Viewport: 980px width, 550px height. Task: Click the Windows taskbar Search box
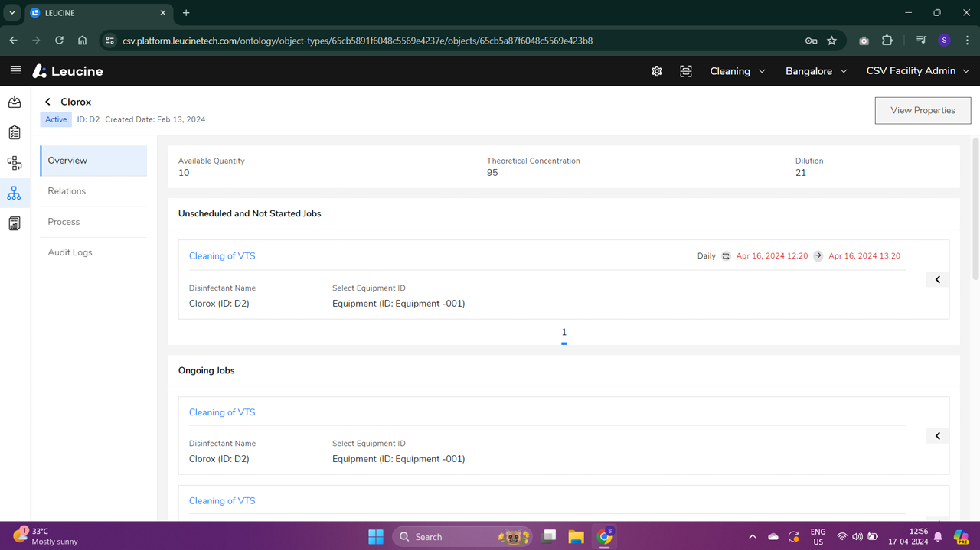coord(464,536)
